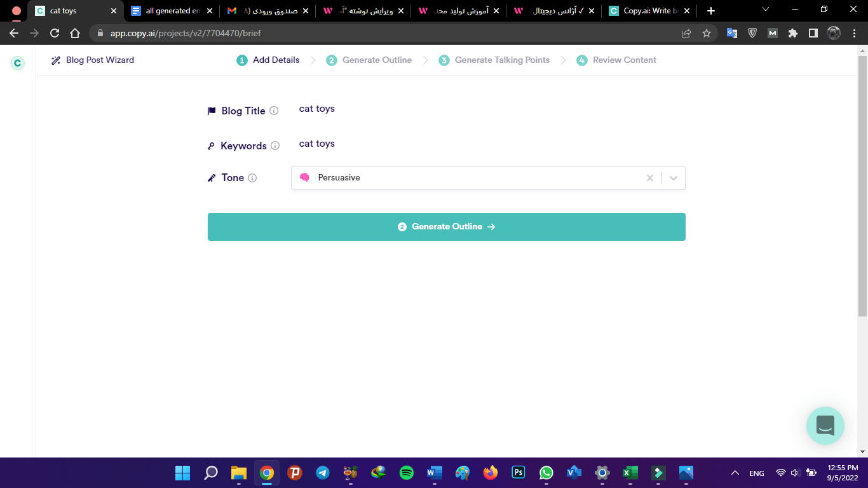
Task: Click the Tone info icon
Action: click(x=252, y=178)
